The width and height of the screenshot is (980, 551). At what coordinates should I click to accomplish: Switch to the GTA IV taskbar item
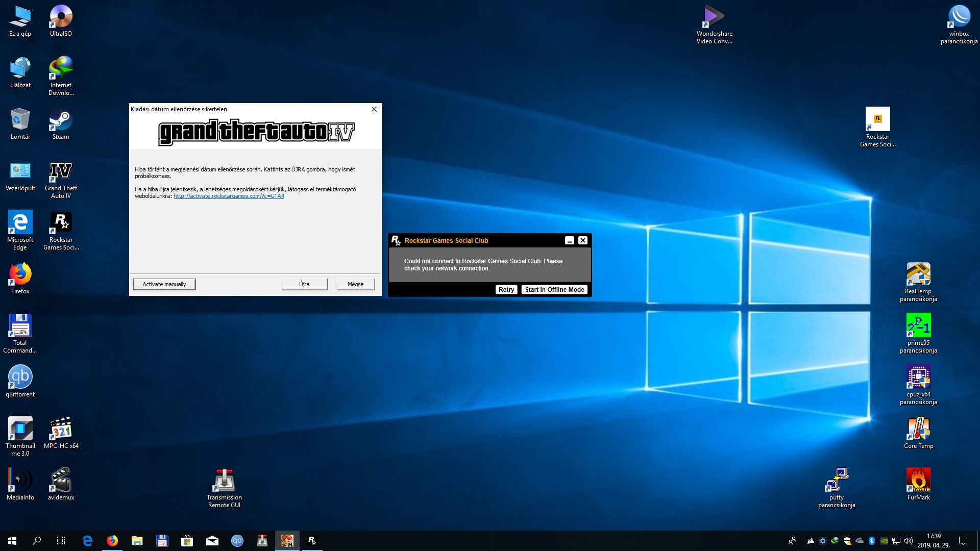pos(287,541)
